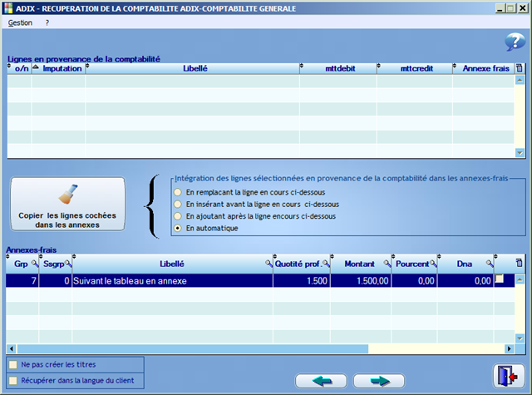Viewport: 532px width, 395px height.
Task: Close the ADIX window
Action: click(x=523, y=8)
